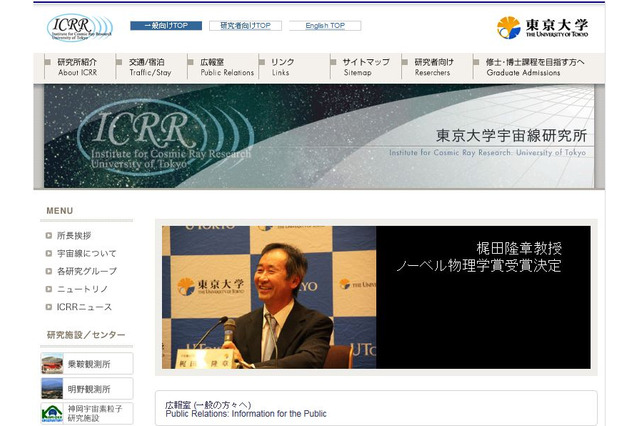This screenshot has width=640, height=426.
Task: Open the University of Tokyo logo link
Action: pos(542,28)
